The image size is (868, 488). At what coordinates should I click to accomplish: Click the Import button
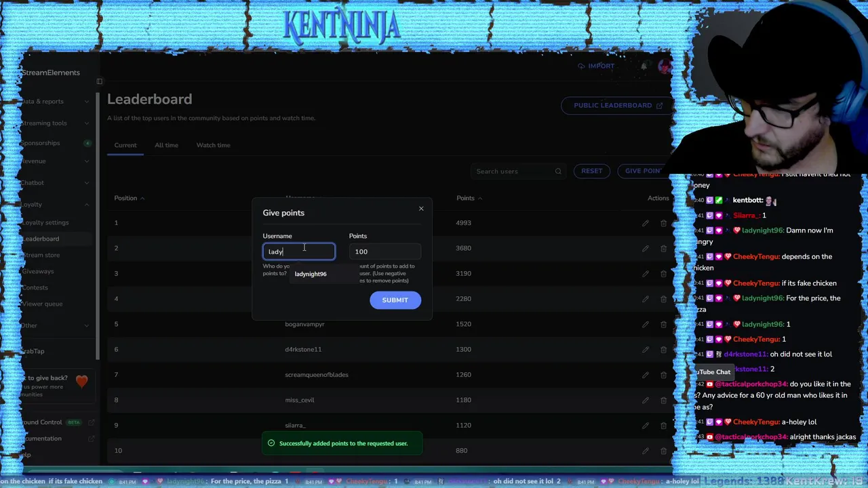[596, 66]
